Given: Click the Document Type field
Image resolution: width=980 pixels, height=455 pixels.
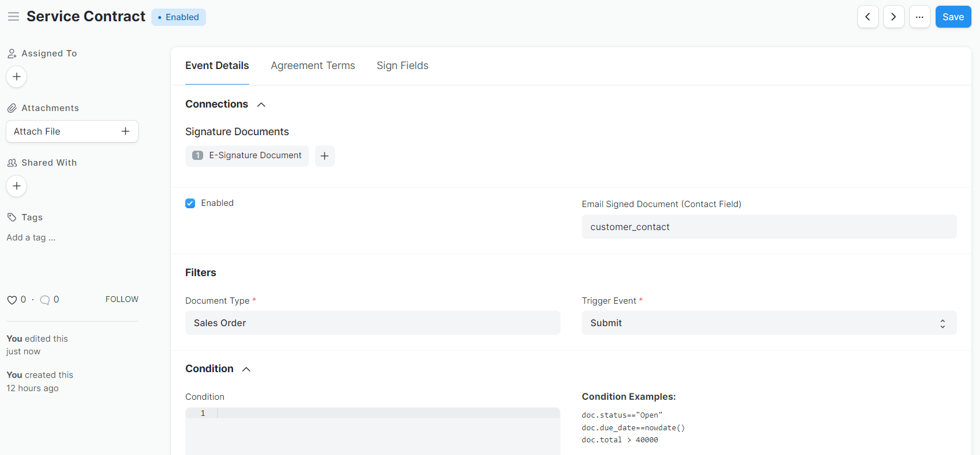Looking at the screenshot, I should [372, 323].
